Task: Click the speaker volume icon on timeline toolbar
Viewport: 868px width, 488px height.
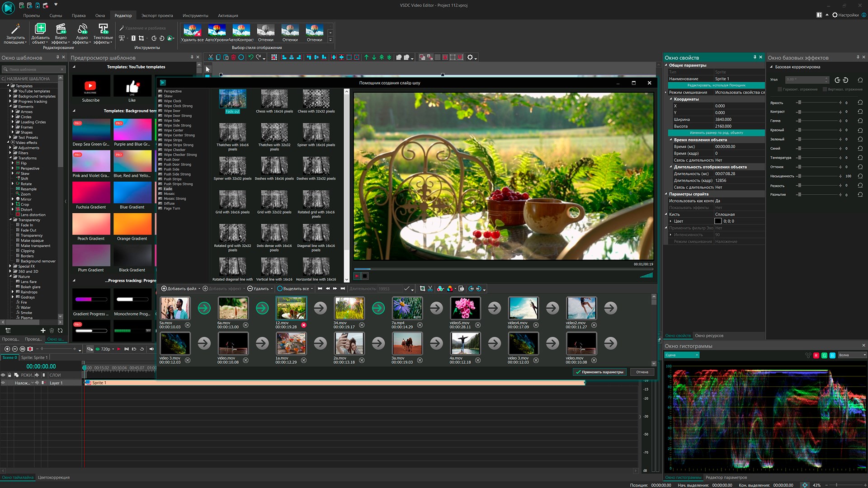Action: (151, 349)
